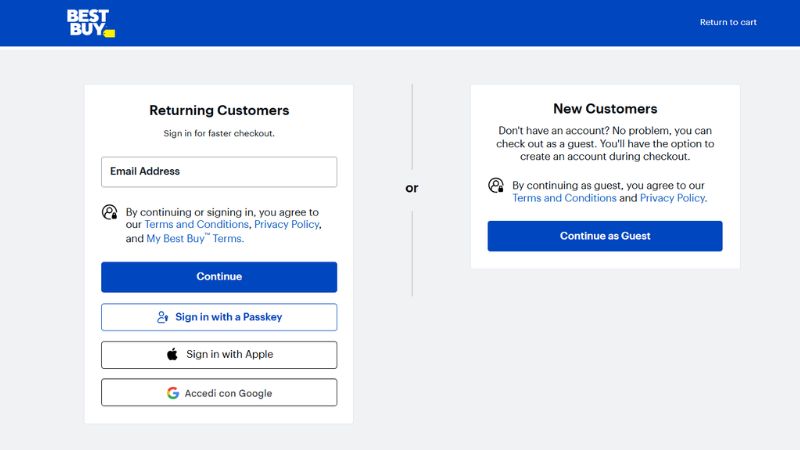Open Privacy Policy link under Returning Customers
Image resolution: width=800 pixels, height=450 pixels.
287,224
